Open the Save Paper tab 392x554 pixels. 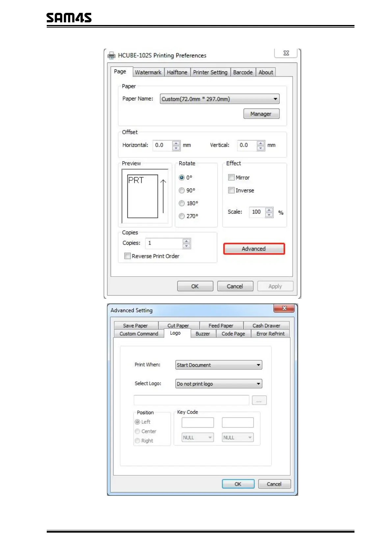click(x=136, y=326)
